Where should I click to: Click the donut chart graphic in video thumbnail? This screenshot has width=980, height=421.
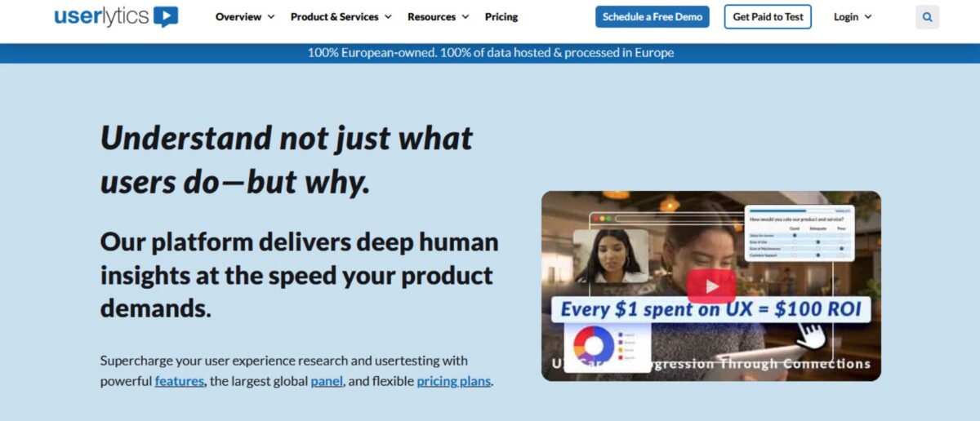point(594,345)
